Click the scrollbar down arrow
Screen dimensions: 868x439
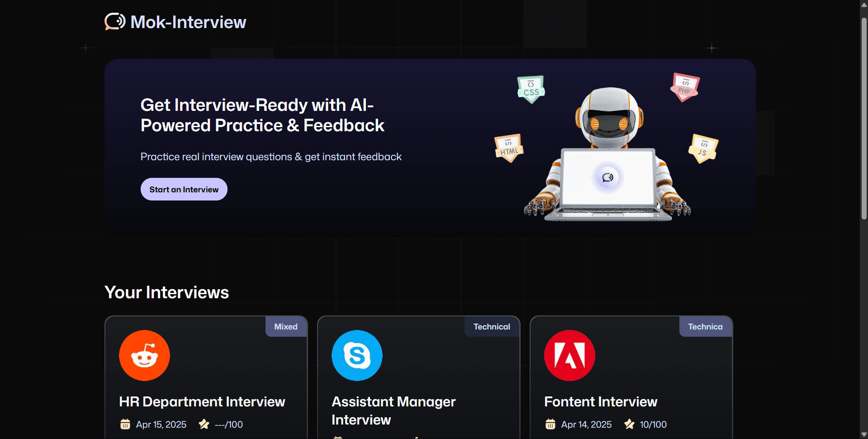(x=864, y=434)
